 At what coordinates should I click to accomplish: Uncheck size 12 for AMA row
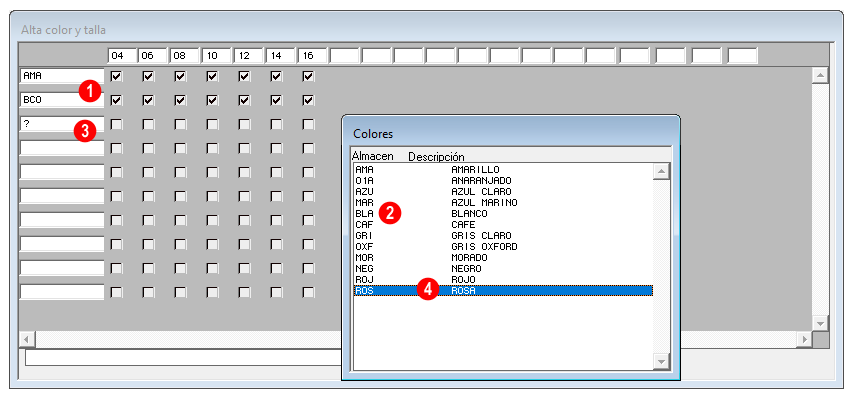pyautogui.click(x=244, y=76)
